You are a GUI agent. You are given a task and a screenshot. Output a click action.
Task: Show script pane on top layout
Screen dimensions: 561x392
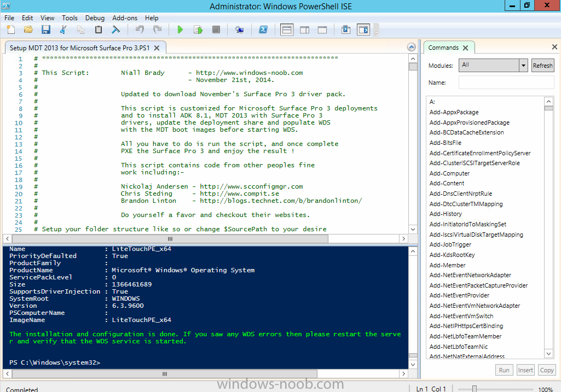pos(287,30)
